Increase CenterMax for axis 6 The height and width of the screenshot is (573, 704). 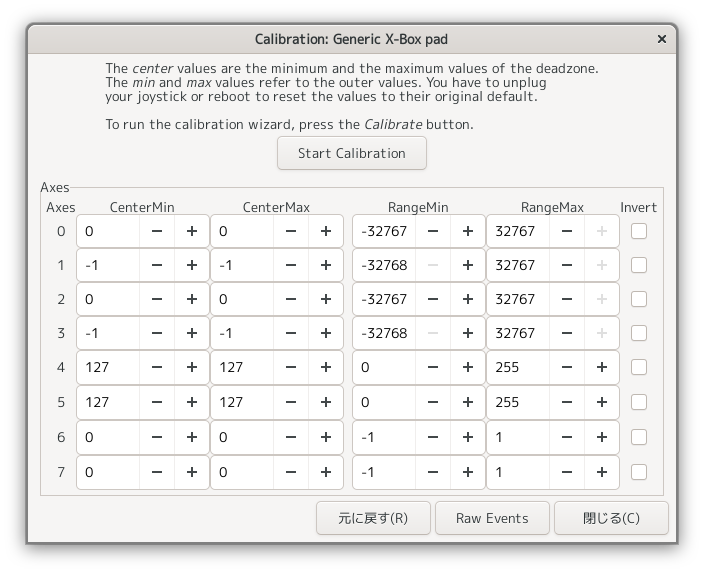pyautogui.click(x=326, y=437)
